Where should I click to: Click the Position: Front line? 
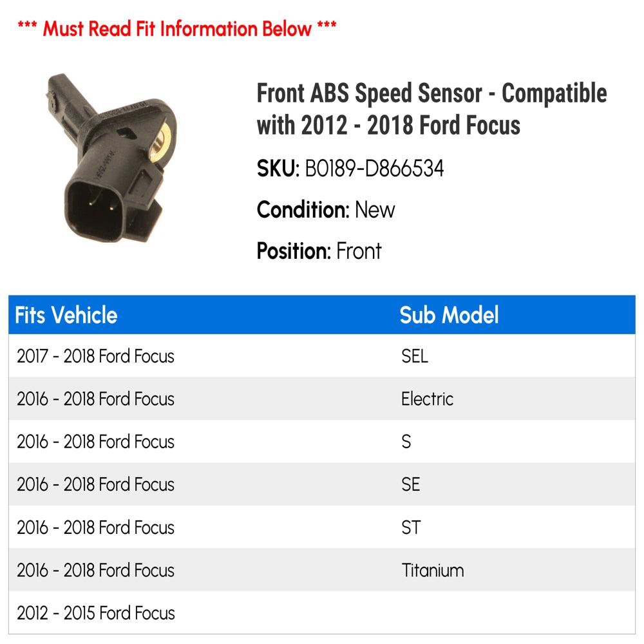(319, 251)
